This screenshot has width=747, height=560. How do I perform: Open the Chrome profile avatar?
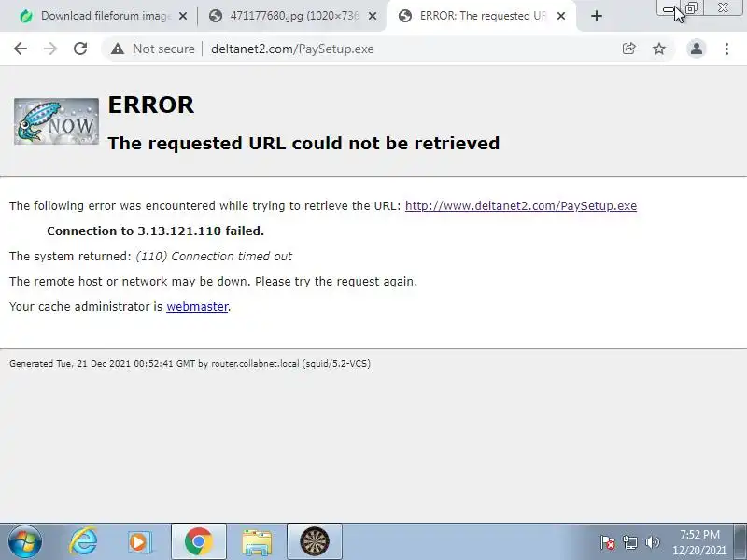click(x=696, y=49)
